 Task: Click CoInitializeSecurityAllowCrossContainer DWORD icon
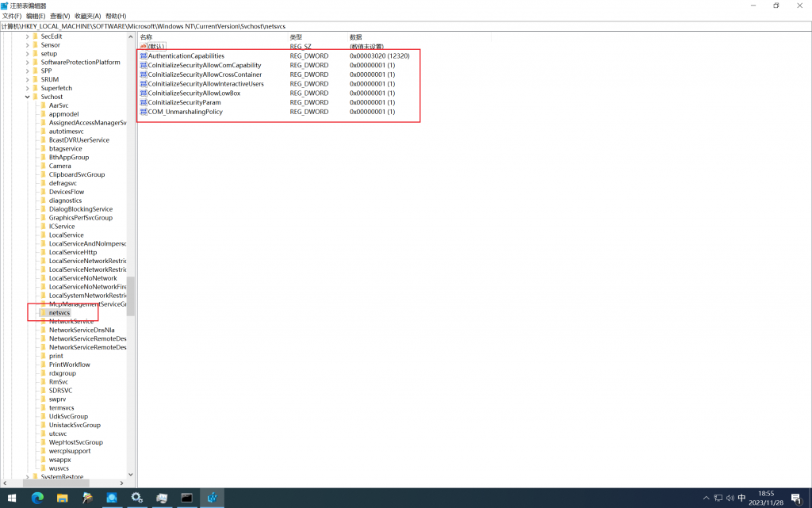[144, 74]
